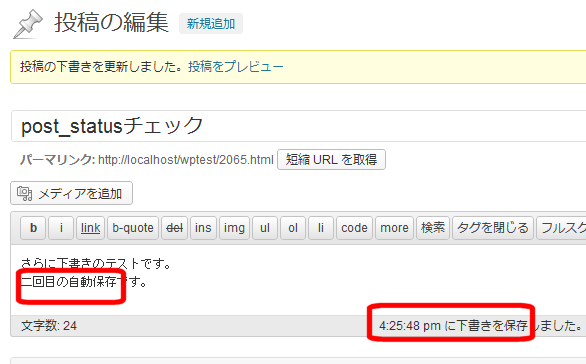Click the word count 文字数: 24
The width and height of the screenshot is (586, 364).
pos(49,326)
